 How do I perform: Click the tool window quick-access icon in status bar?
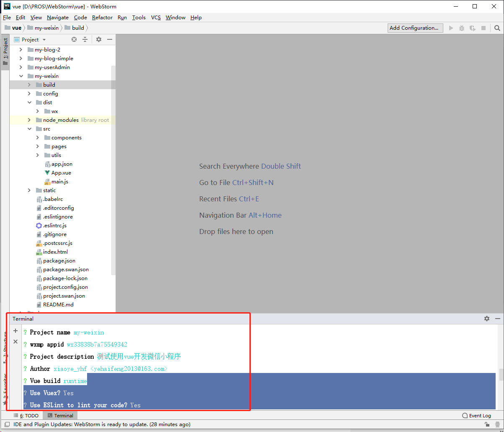[x=7, y=424]
